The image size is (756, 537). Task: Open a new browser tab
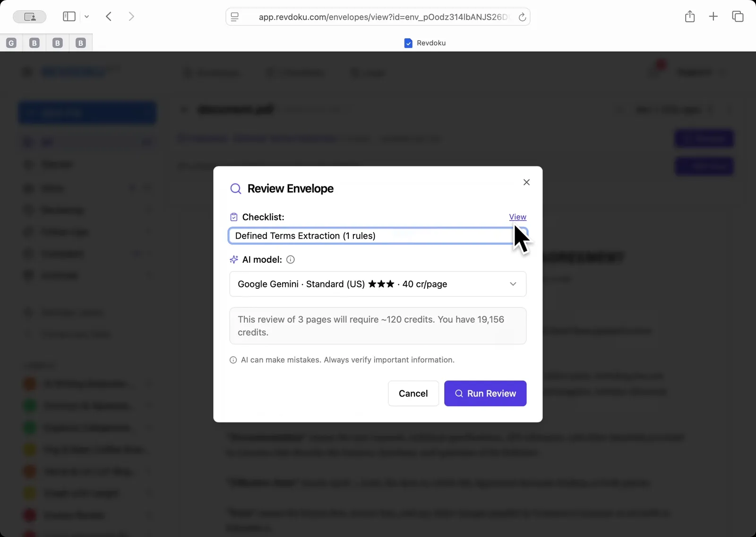coord(713,16)
